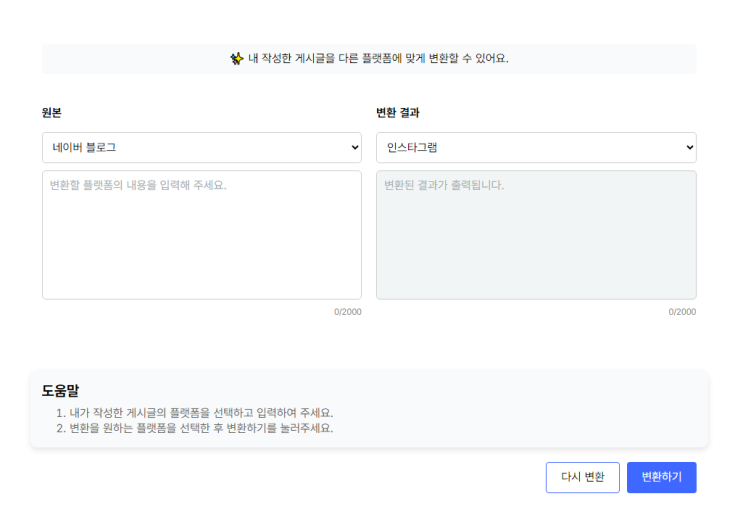Click the banner text about converting posts
Screen dimensions: 743x520
point(378,59)
